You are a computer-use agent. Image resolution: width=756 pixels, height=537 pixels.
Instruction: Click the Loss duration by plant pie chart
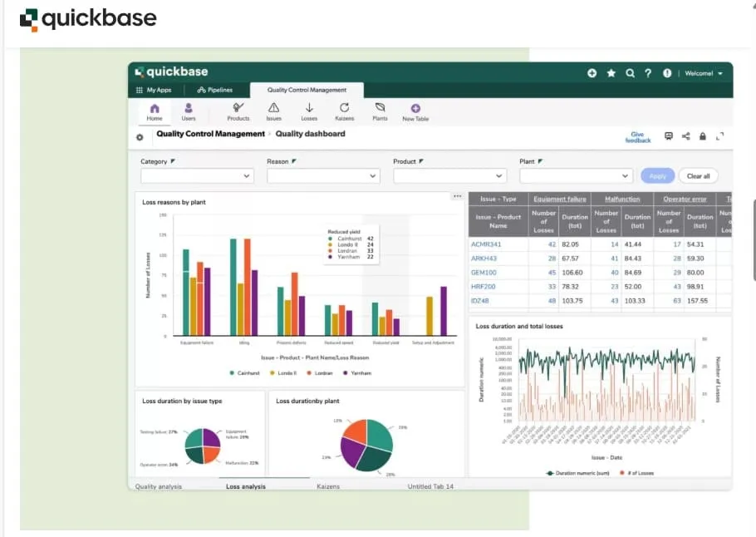[367, 445]
